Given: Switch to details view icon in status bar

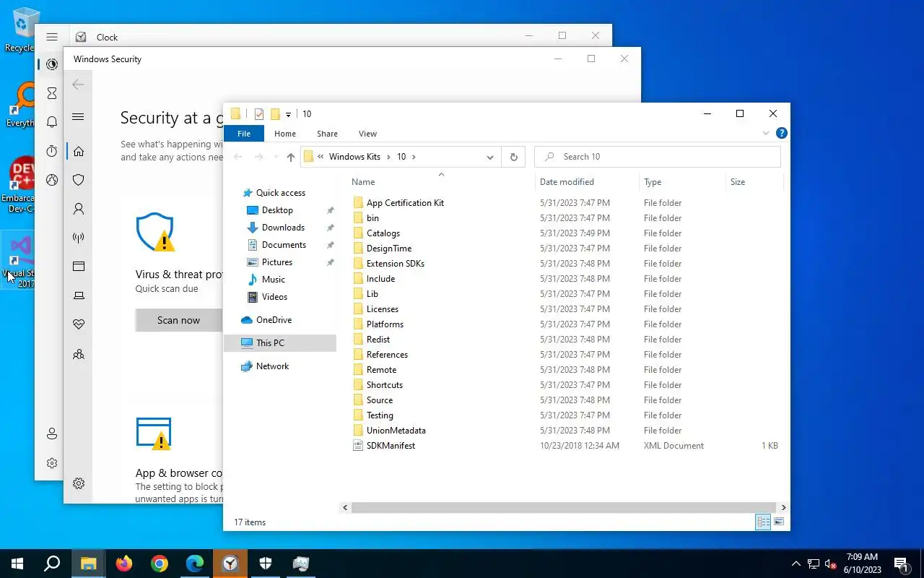Looking at the screenshot, I should [763, 522].
